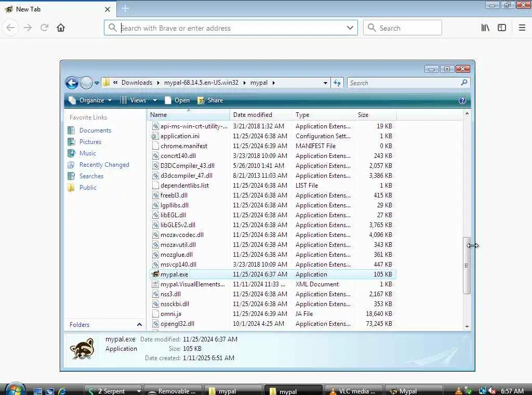Expand the arrow after mypal in the breadcrumb
The width and height of the screenshot is (532, 395).
tap(273, 83)
